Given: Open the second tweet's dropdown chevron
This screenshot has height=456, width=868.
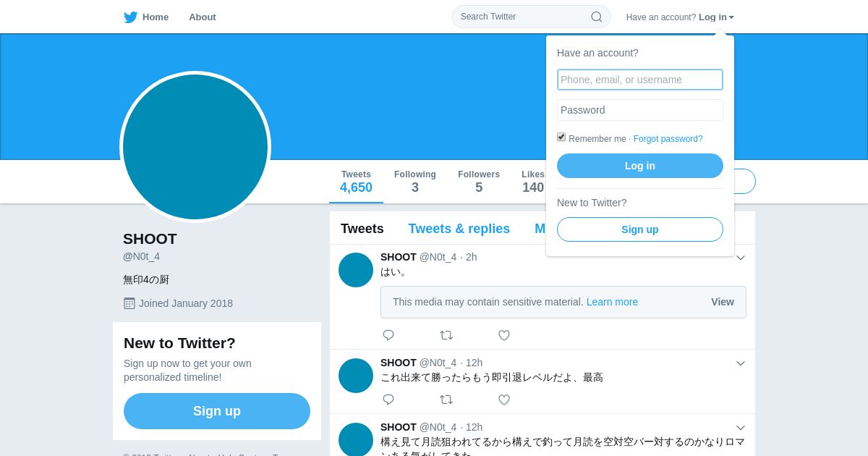Looking at the screenshot, I should tap(741, 363).
